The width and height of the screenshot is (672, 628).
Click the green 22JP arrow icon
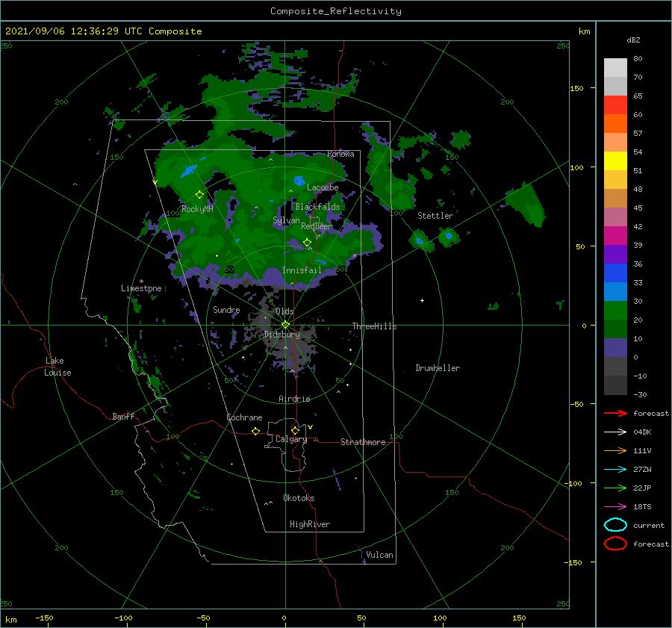615,488
